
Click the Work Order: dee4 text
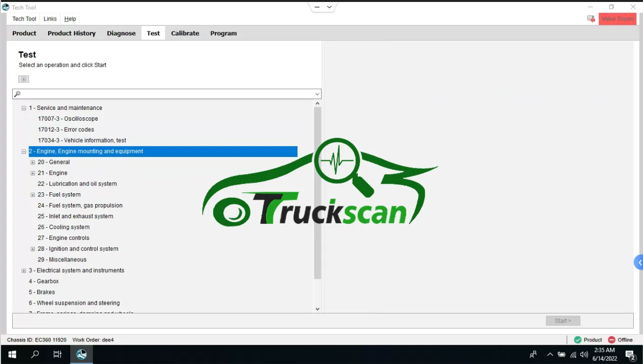pyautogui.click(x=93, y=340)
